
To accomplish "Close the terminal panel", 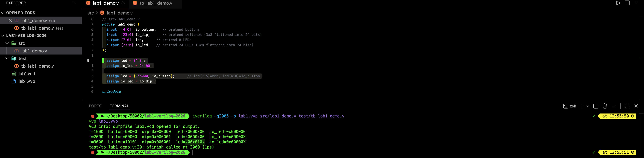I will pos(636,106).
